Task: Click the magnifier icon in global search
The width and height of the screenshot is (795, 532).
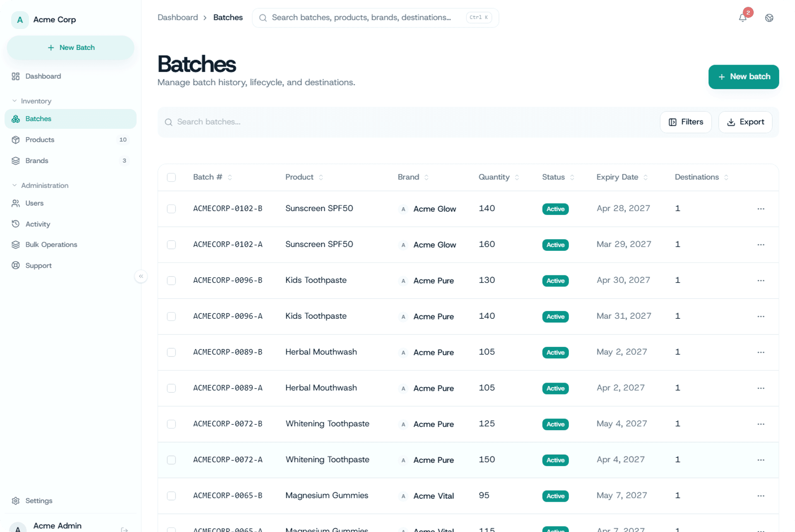Action: pos(263,18)
